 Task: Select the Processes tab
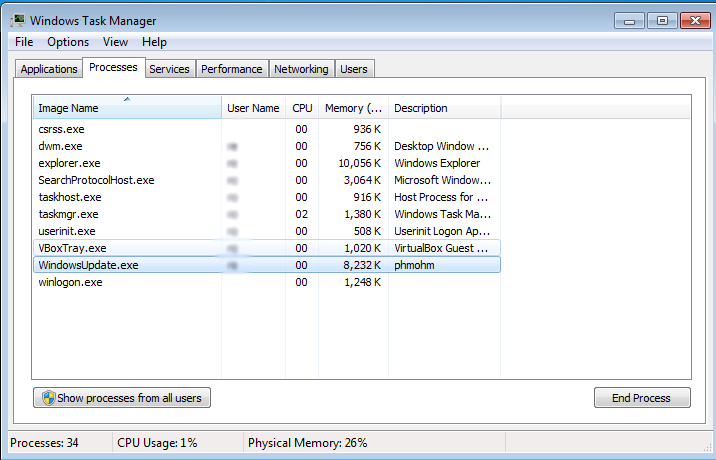pos(113,67)
